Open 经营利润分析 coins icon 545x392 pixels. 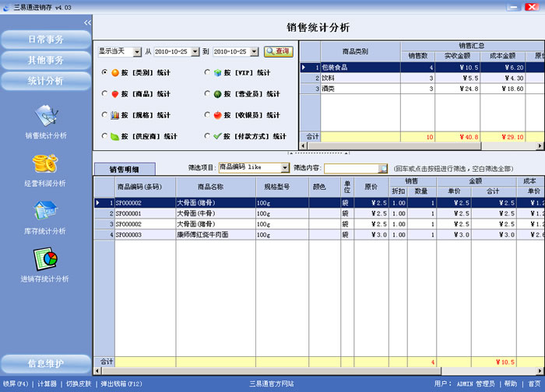click(45, 163)
